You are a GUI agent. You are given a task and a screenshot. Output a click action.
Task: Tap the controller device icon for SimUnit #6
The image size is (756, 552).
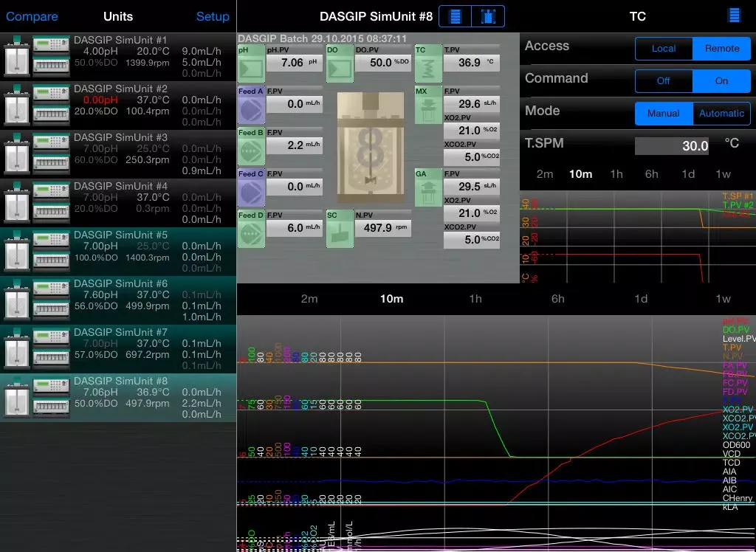(51, 300)
